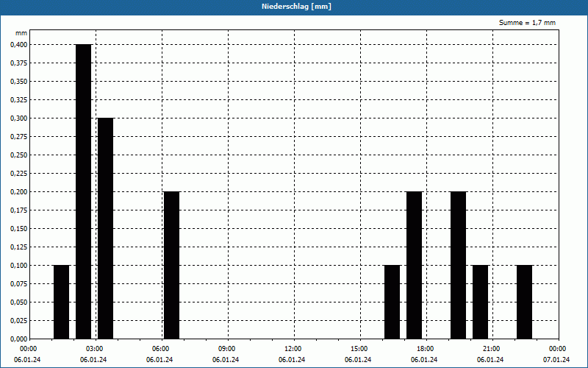Select the 0,100 y-axis label
Viewport: 588px width, 368px height.
[x=19, y=266]
